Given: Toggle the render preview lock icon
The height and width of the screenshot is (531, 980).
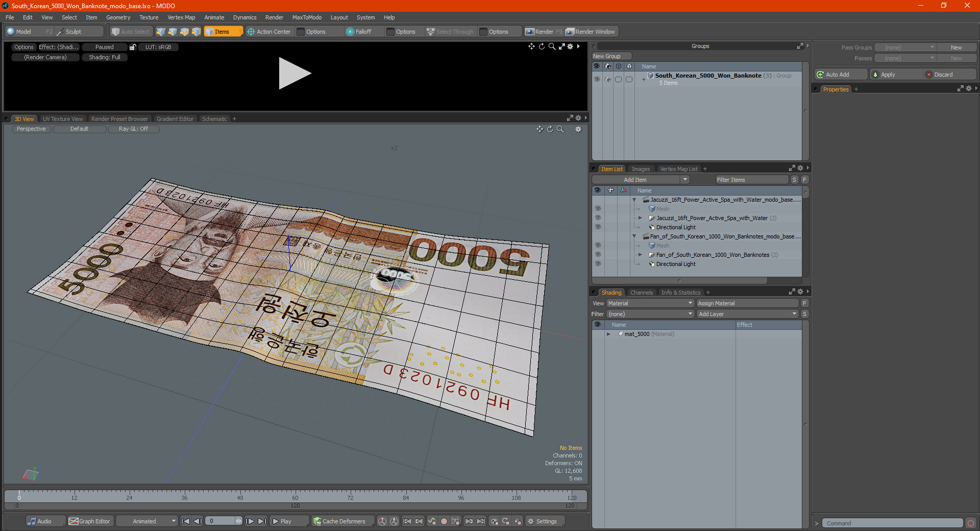Looking at the screenshot, I should 133,47.
